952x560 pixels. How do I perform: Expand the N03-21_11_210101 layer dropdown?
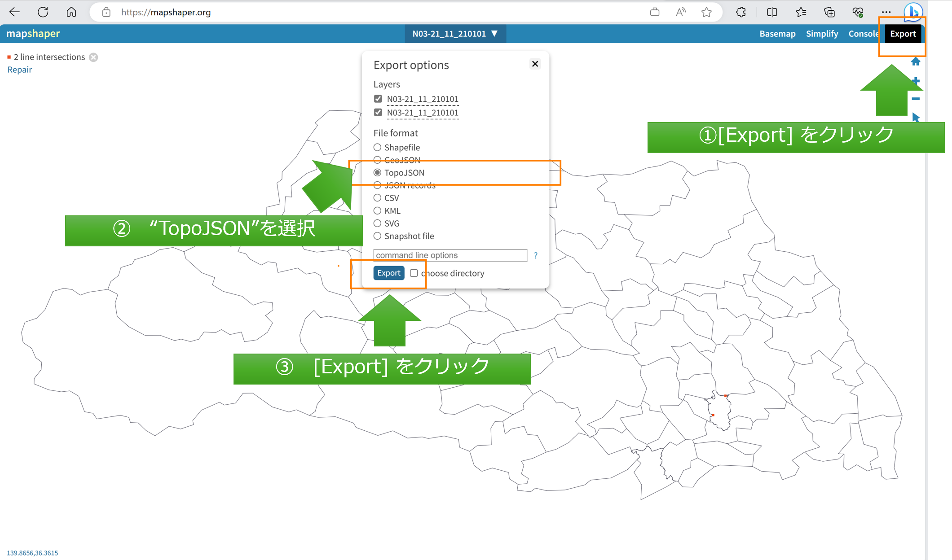[455, 34]
